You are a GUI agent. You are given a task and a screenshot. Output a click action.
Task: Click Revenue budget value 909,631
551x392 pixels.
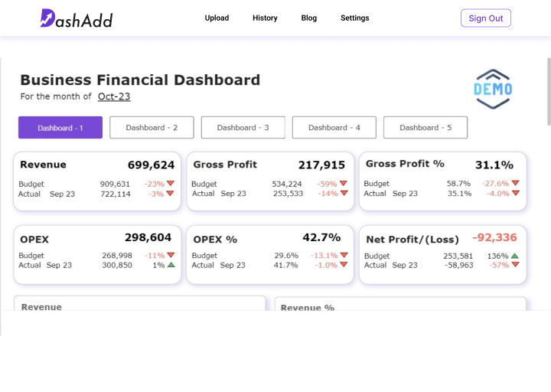115,184
